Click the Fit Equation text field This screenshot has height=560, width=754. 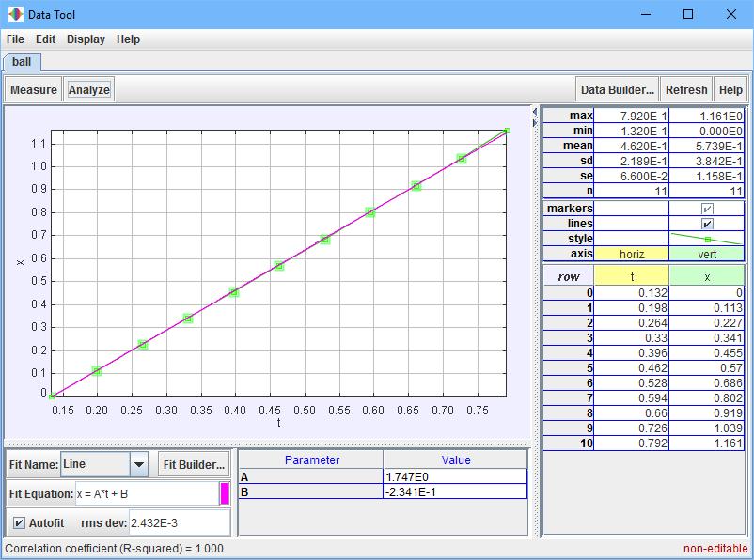click(147, 493)
